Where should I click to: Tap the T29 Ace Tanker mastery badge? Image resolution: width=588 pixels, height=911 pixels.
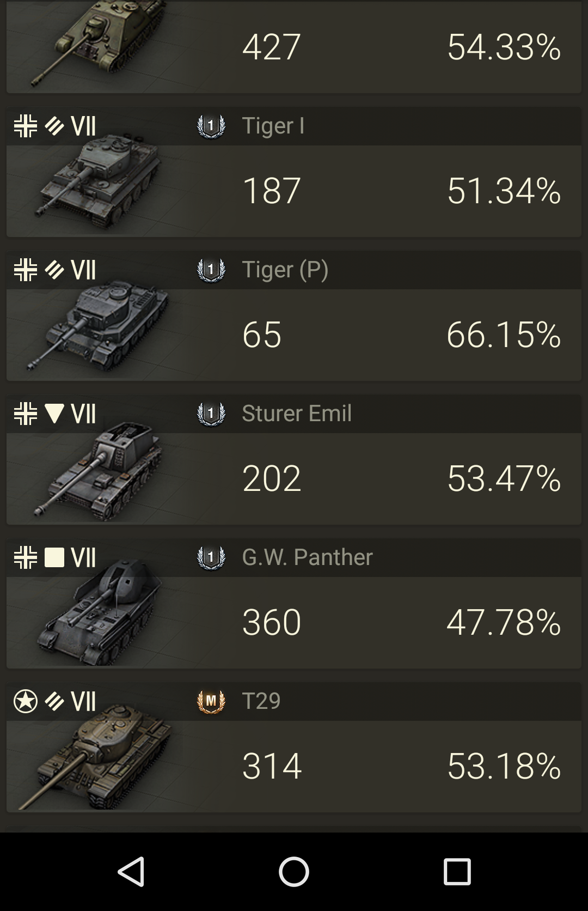[211, 701]
